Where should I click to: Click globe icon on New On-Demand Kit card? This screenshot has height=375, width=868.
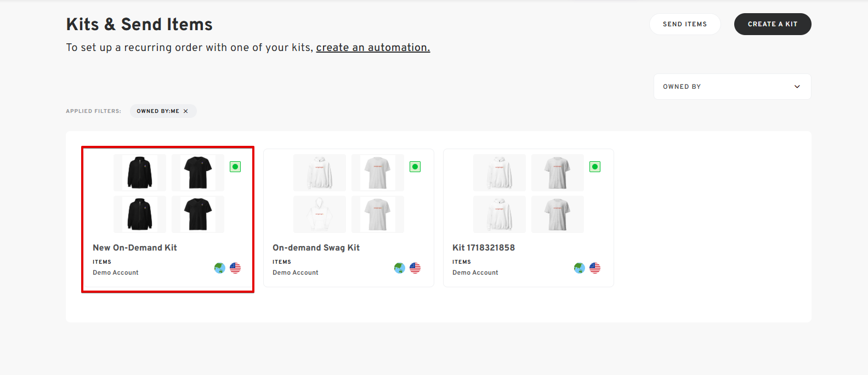[x=220, y=268]
